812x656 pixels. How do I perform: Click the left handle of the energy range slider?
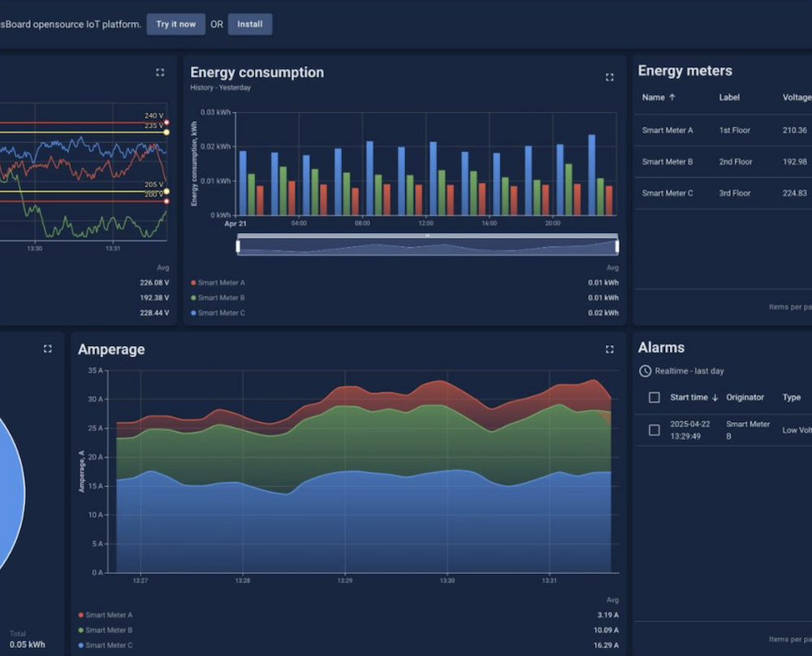coord(238,246)
